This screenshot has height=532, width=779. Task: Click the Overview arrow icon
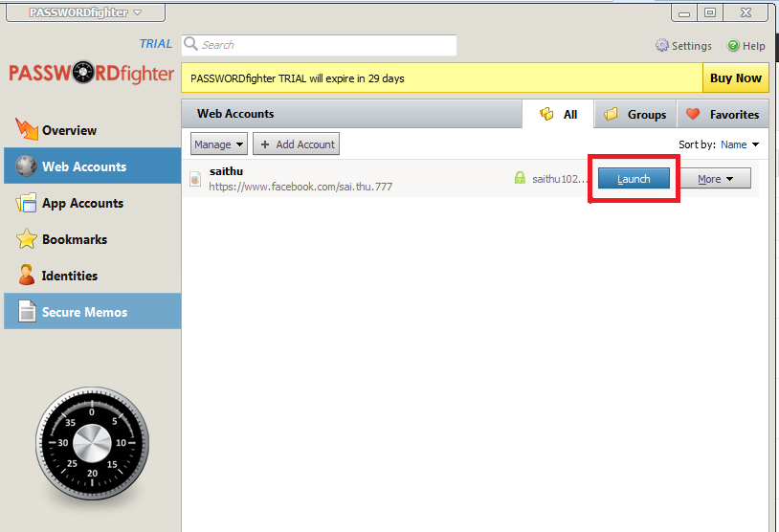click(x=27, y=129)
